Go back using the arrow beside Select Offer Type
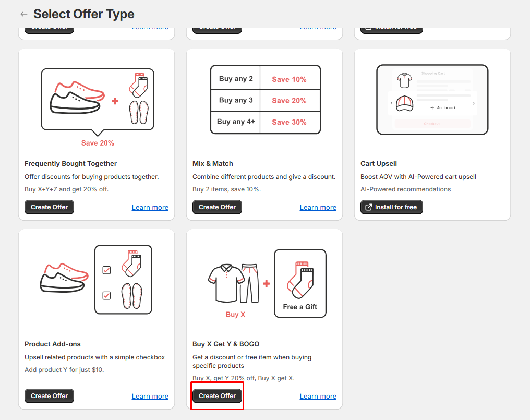This screenshot has width=530, height=420. click(x=23, y=14)
